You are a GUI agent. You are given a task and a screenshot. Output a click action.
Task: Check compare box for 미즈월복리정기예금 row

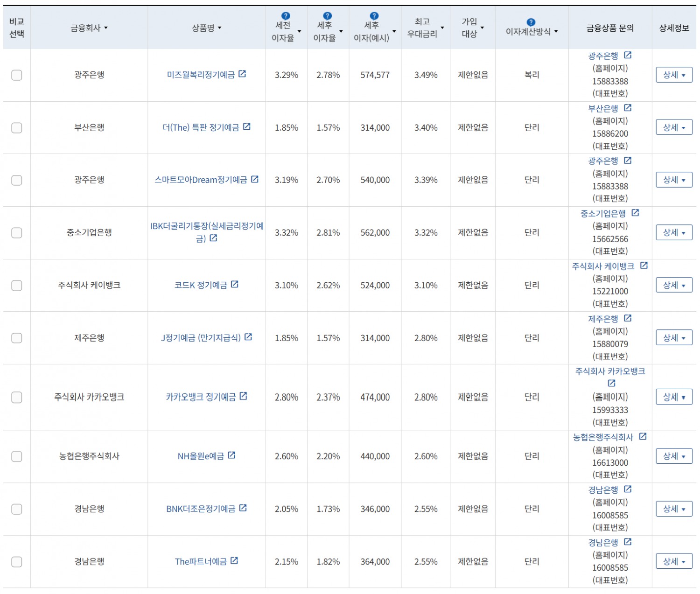tap(17, 75)
